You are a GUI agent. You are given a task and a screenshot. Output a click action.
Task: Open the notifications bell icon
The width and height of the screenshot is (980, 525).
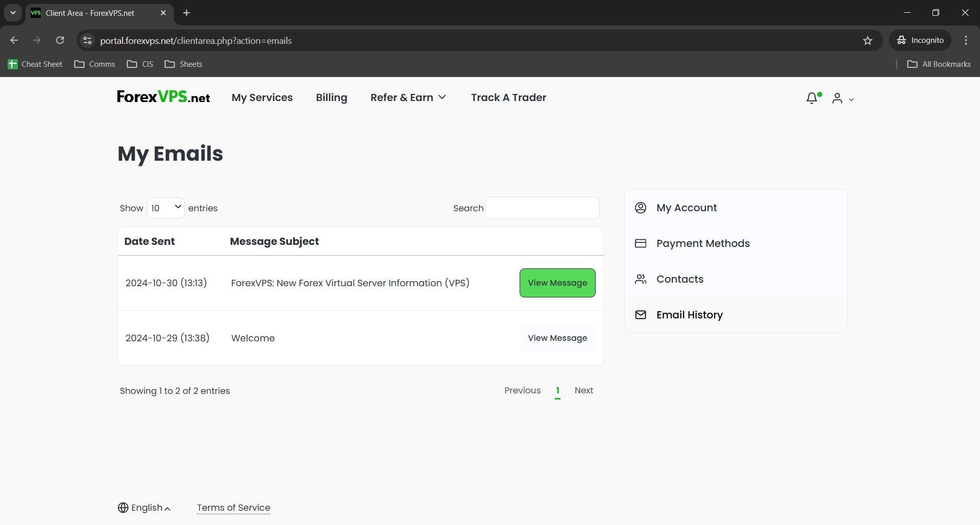(813, 98)
